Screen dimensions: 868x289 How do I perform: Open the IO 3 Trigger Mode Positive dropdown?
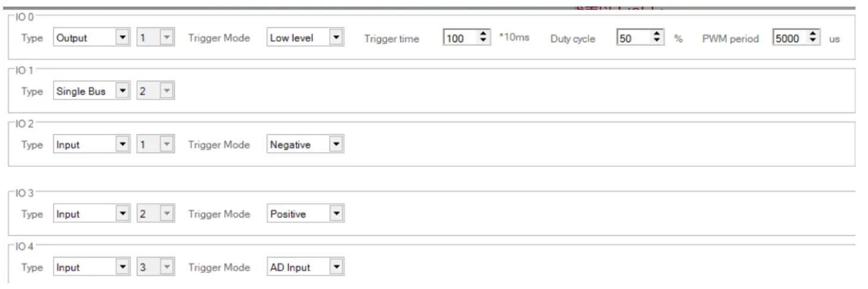click(x=305, y=214)
